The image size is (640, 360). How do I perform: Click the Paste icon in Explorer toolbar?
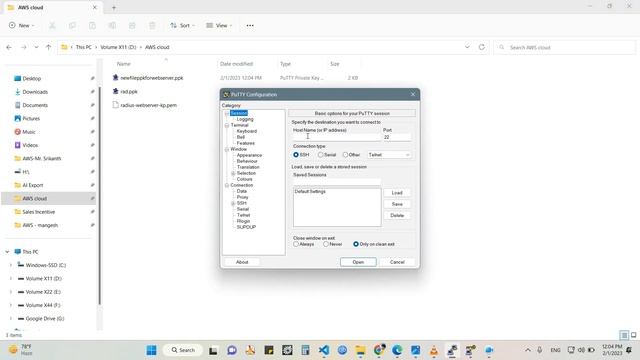[x=92, y=25]
